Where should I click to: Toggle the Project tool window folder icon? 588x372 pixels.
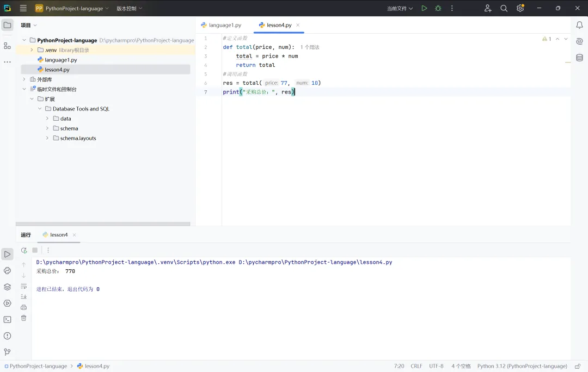click(8, 25)
